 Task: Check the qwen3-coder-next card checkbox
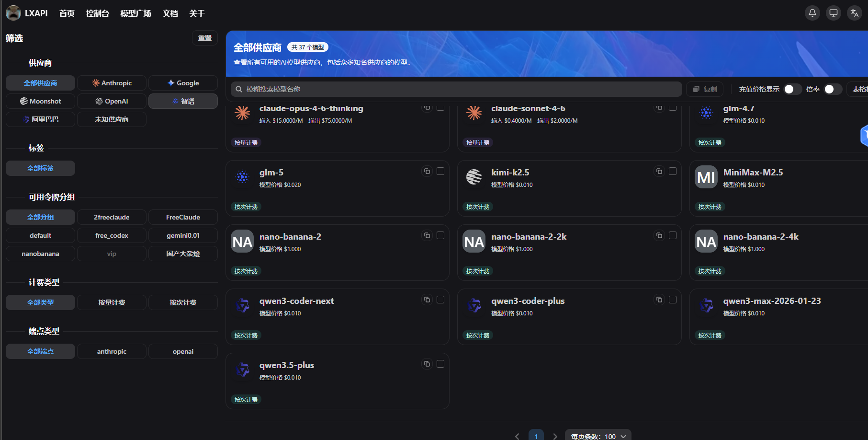coord(440,300)
